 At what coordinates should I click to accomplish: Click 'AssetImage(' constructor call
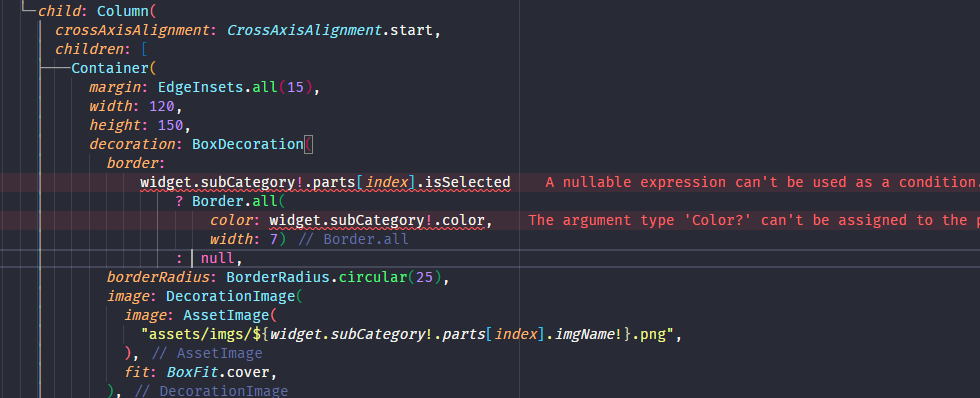pyautogui.click(x=229, y=315)
